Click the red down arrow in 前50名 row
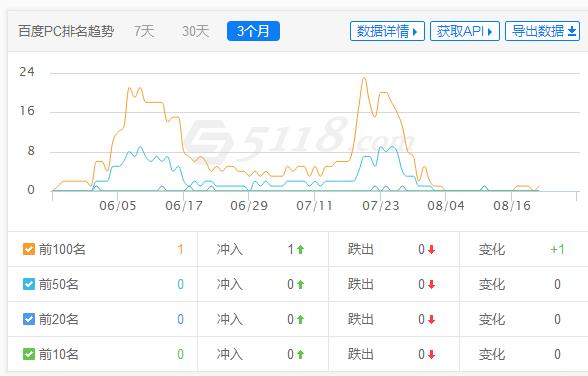 pyautogui.click(x=432, y=285)
